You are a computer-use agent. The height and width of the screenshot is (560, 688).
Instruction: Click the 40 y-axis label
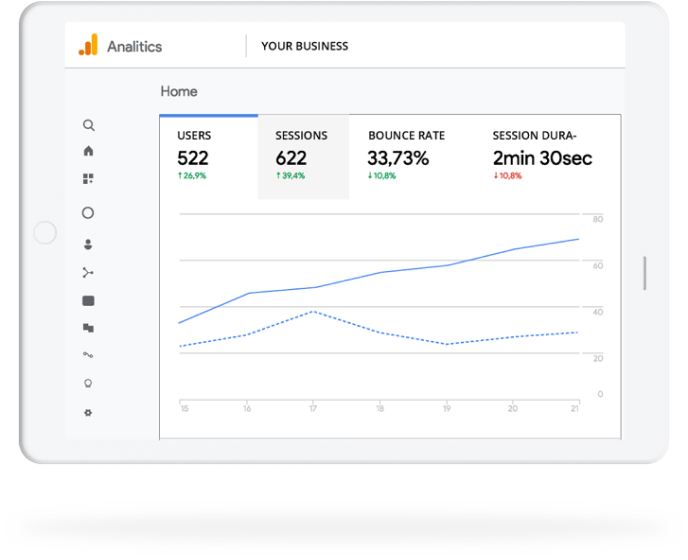[598, 312]
